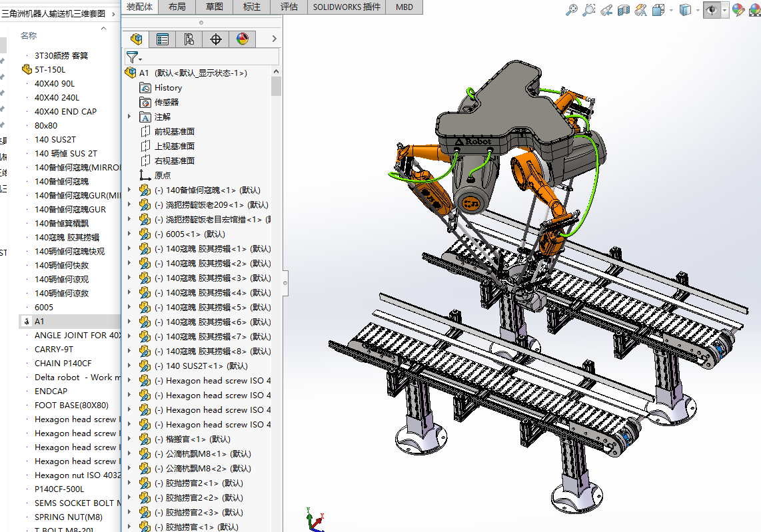Open the DisplayManager color ball tab
This screenshot has height=532, width=761.
243,39
